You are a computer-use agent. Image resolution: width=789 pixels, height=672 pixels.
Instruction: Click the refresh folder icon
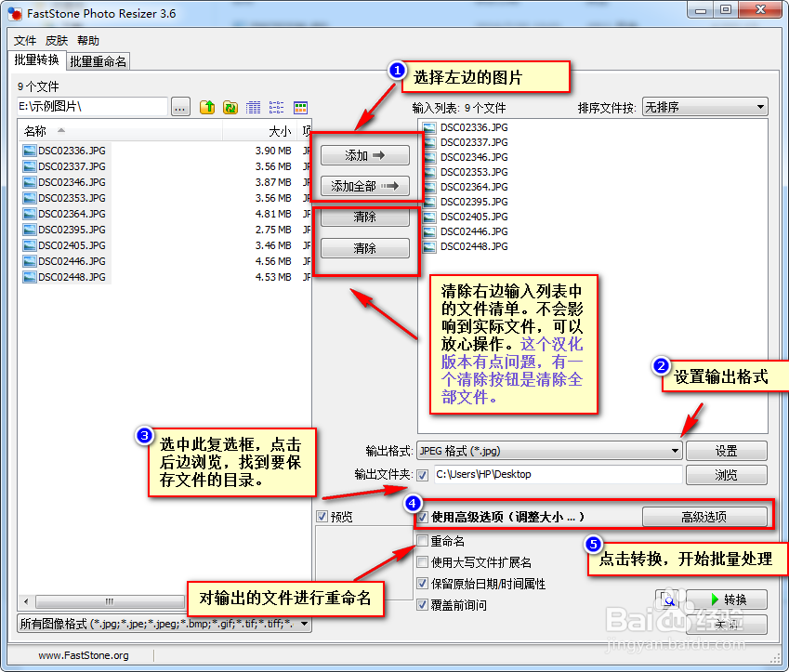[230, 107]
